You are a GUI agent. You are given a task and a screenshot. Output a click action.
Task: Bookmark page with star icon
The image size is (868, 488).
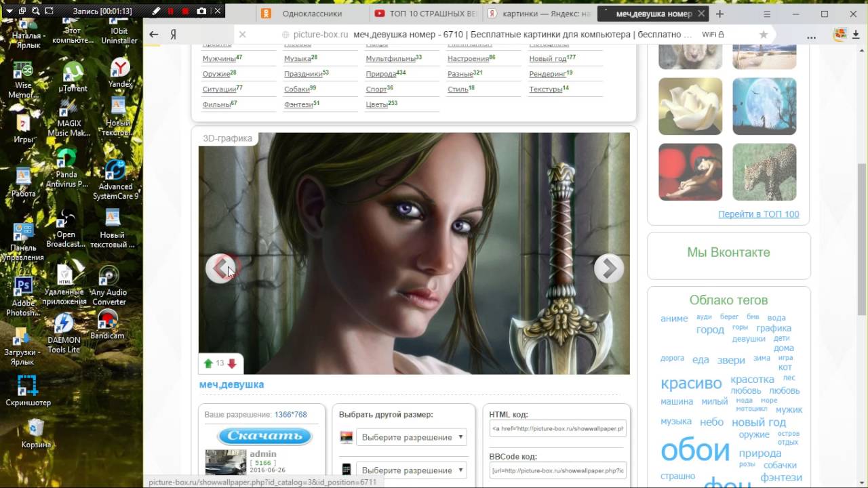pos(764,34)
